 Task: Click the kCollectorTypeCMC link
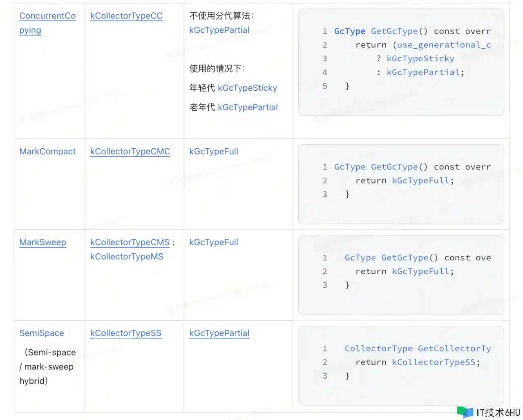(130, 152)
